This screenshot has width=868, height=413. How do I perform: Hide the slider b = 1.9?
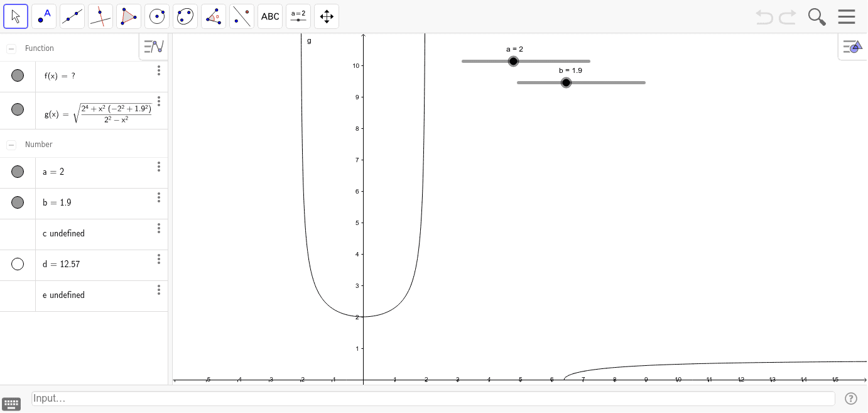point(18,202)
